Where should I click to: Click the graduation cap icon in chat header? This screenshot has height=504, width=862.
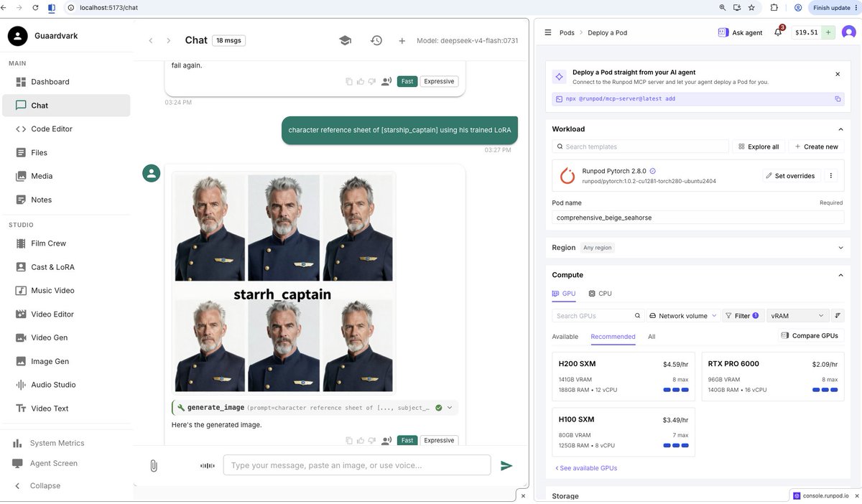coord(345,41)
